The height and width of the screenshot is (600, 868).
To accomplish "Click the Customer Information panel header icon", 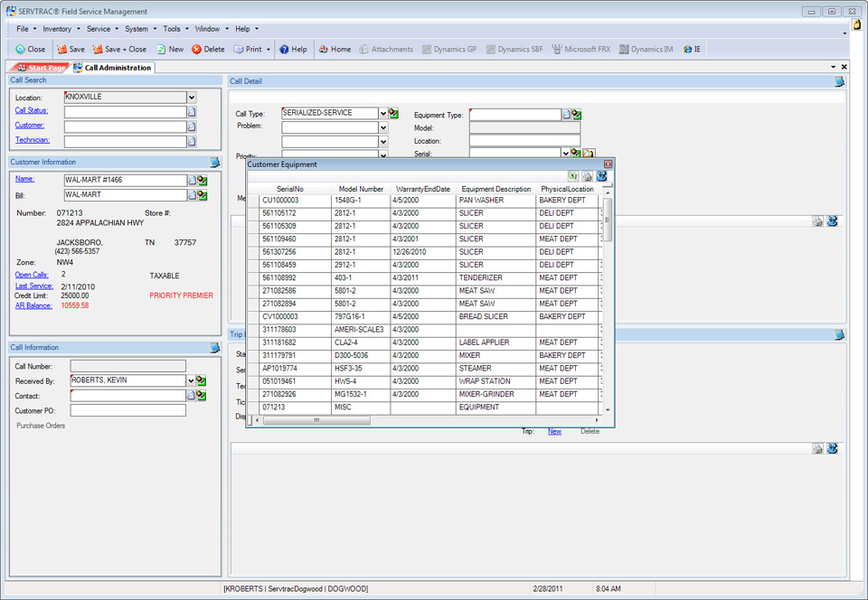I will [215, 162].
